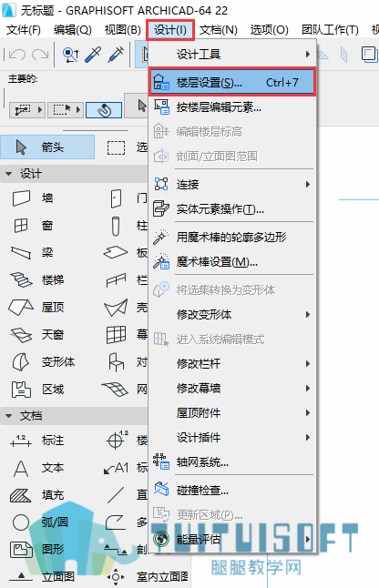Select the Morph (变形体) tool
The image size is (379, 588).
click(43, 362)
